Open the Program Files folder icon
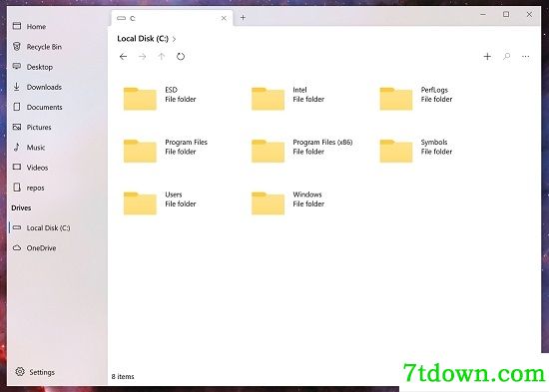Screen dimensions: 549x392 (x=140, y=151)
